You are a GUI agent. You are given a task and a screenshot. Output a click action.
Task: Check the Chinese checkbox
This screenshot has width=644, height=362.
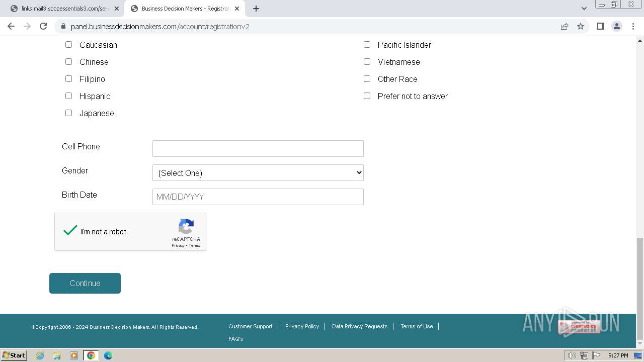[x=68, y=62]
